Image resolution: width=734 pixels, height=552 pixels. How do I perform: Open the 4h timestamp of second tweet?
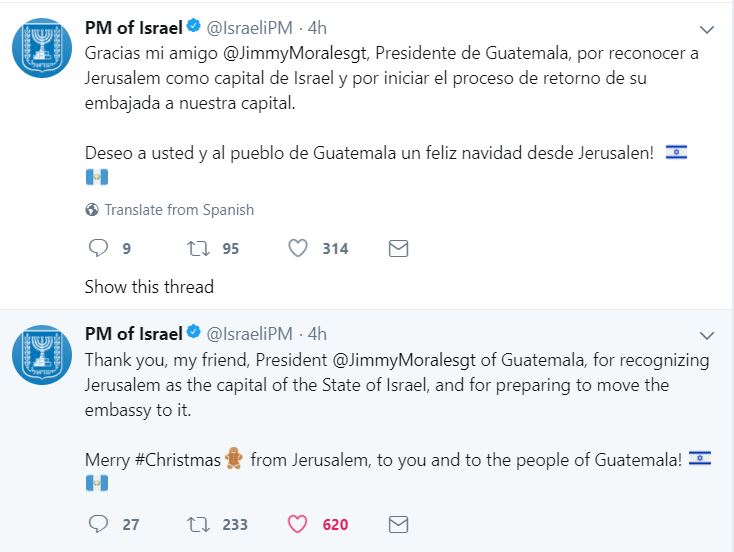(x=317, y=334)
